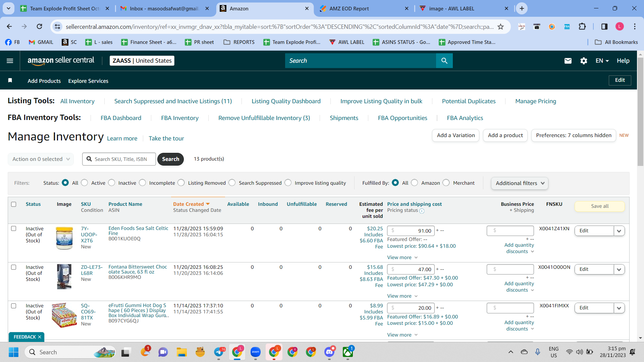
Task: Check the Eden Foods Sea Salt row
Action: coord(14,229)
